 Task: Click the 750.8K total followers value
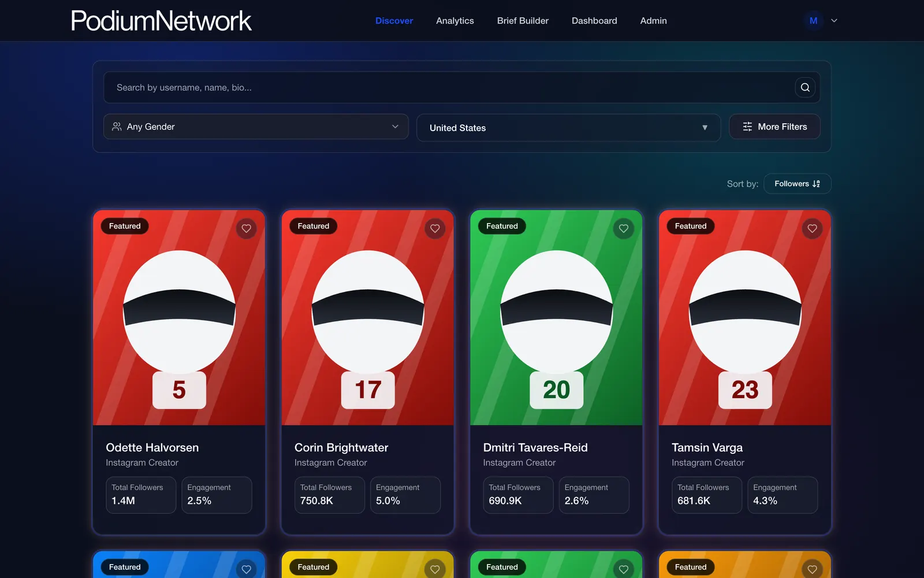coord(316,501)
